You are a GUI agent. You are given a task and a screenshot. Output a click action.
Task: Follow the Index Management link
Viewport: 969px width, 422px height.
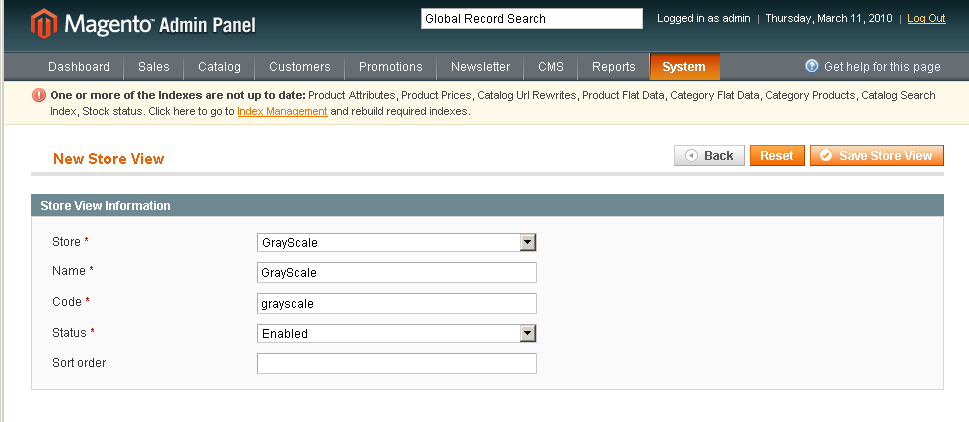(x=282, y=112)
